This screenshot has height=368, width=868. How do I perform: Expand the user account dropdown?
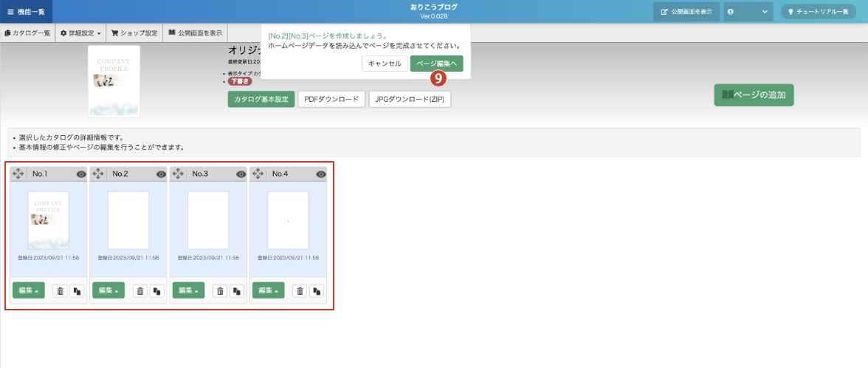[748, 12]
